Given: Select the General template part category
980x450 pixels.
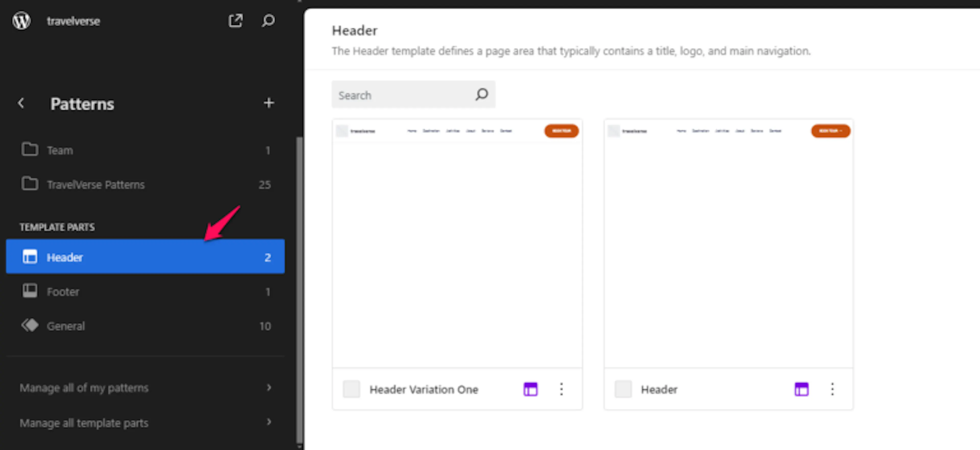Looking at the screenshot, I should point(145,326).
